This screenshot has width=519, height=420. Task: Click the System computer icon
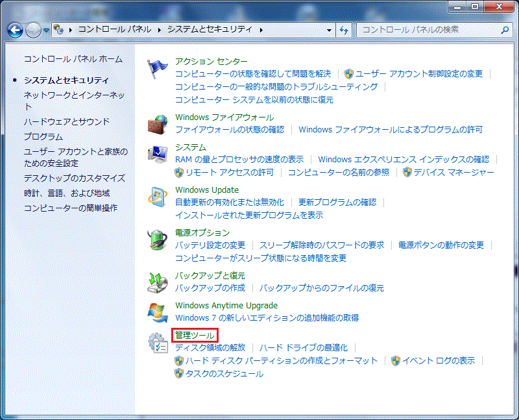pyautogui.click(x=158, y=154)
